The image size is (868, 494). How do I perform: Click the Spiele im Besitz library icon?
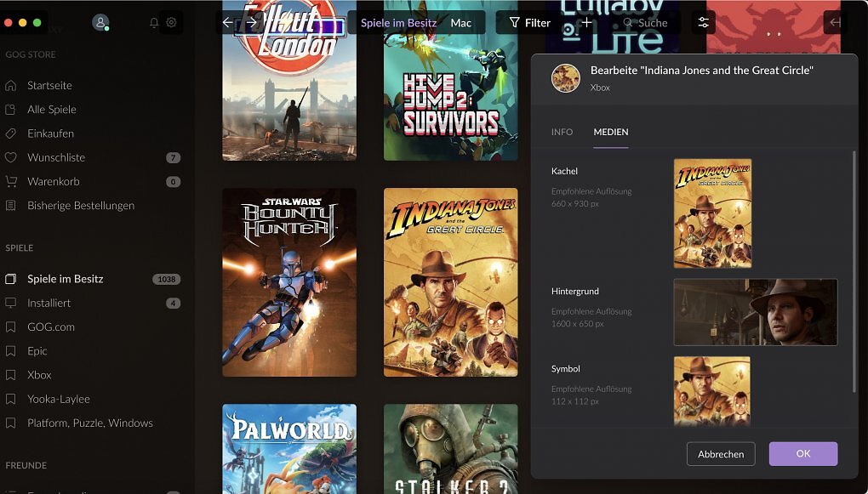pos(10,279)
